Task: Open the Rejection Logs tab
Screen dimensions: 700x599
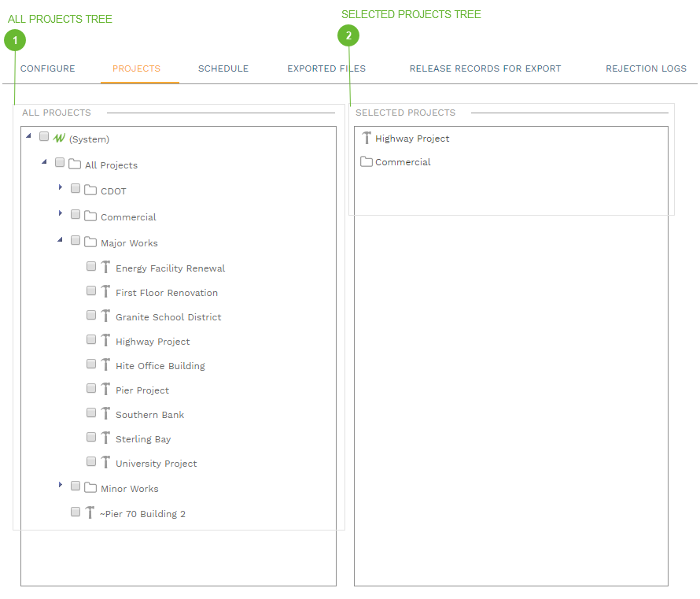Action: click(646, 68)
